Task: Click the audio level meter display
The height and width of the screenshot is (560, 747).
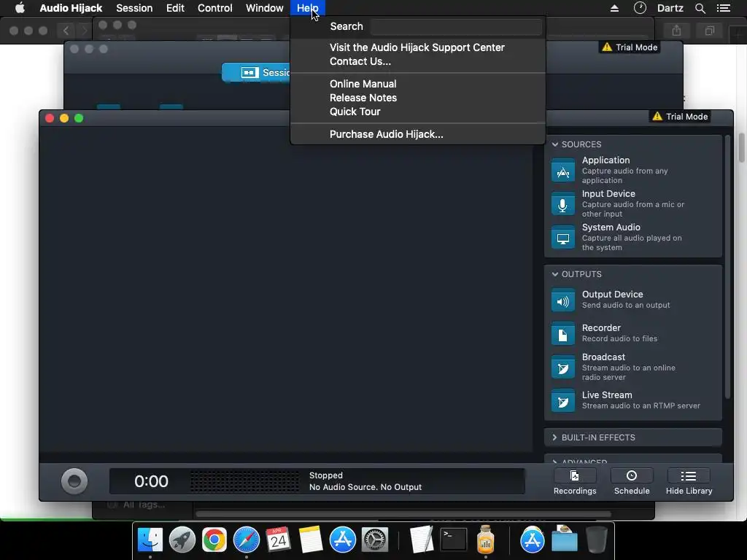Action: [245, 481]
